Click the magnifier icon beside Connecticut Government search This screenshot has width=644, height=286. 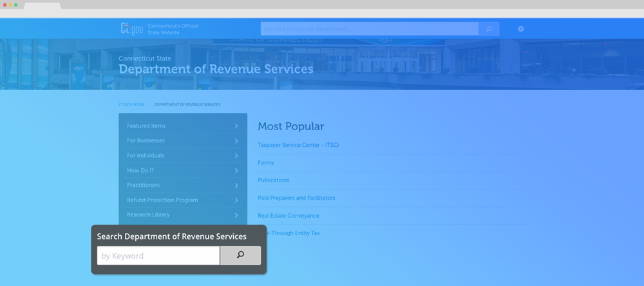[489, 29]
